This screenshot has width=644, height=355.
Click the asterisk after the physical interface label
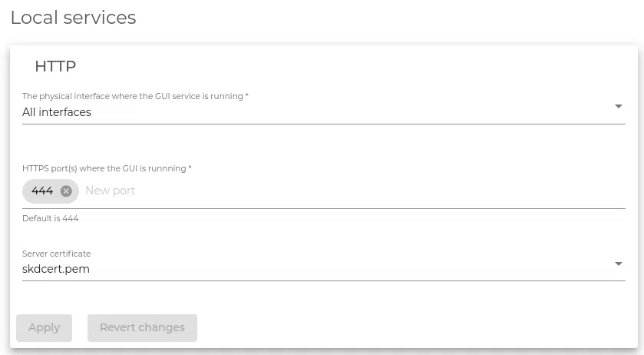coord(246,96)
